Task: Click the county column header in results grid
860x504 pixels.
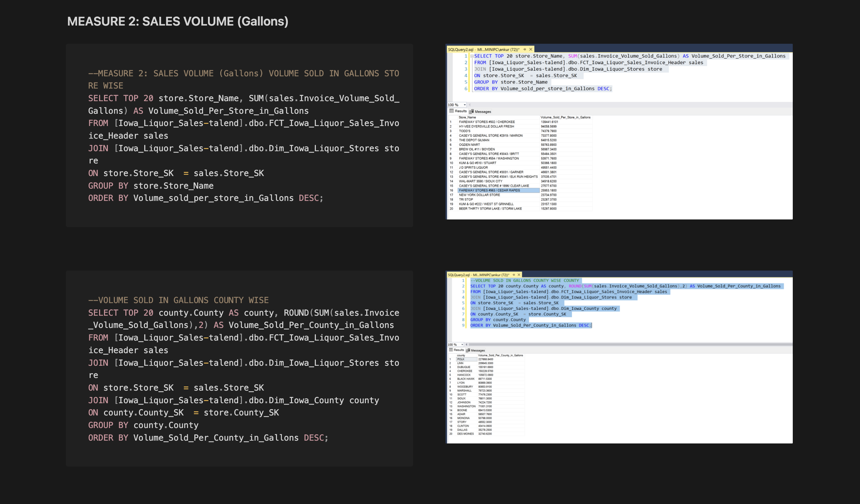Action: pos(461,355)
